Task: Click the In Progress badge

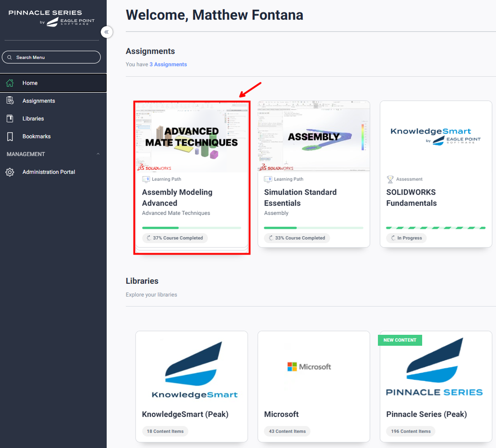Action: click(x=407, y=238)
